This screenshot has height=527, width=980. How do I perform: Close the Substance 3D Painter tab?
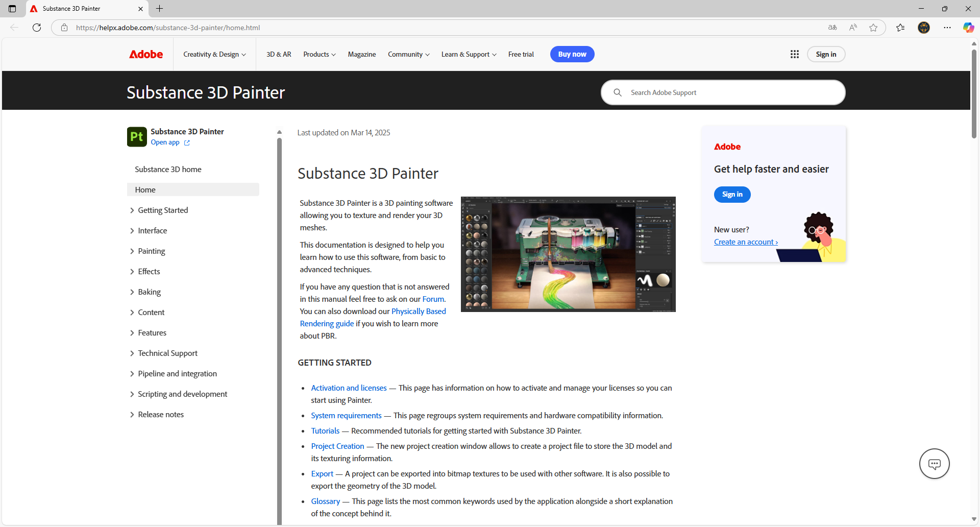click(x=141, y=9)
